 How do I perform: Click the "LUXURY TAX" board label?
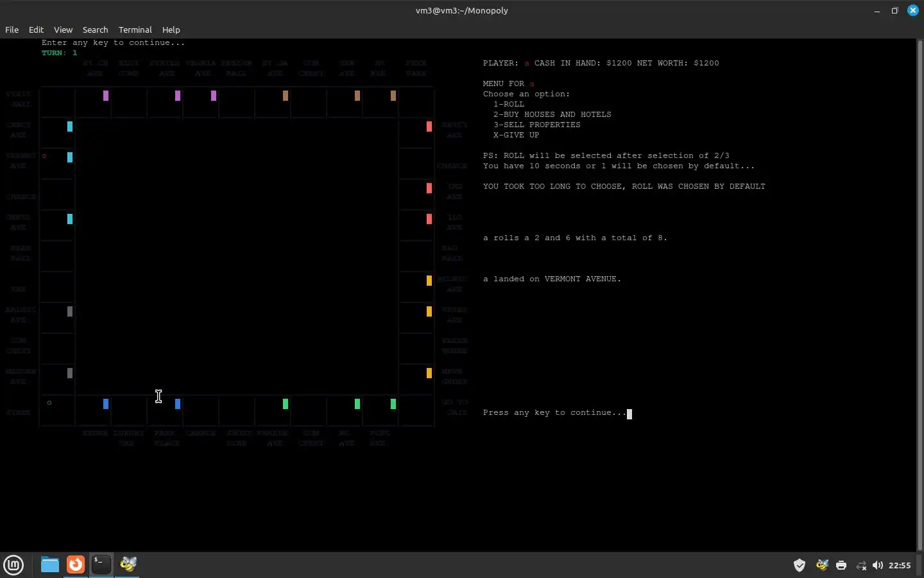[x=128, y=438]
